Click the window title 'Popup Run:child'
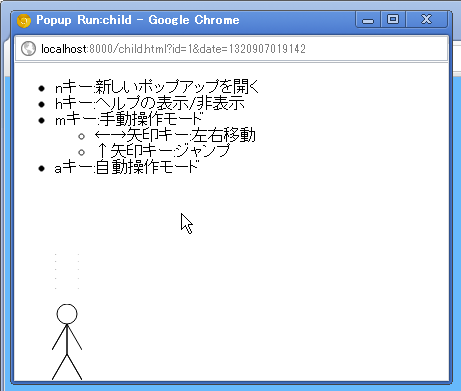The image size is (461, 391). tap(84, 20)
